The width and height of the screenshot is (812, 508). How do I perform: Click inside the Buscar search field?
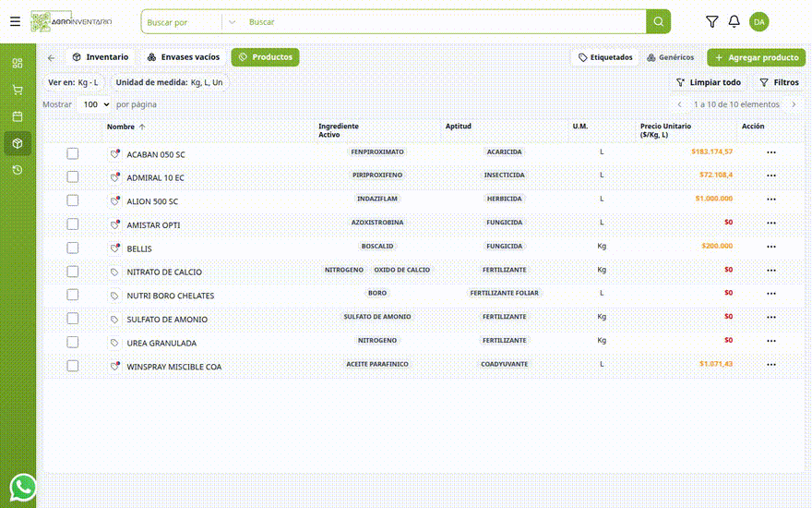click(x=445, y=22)
